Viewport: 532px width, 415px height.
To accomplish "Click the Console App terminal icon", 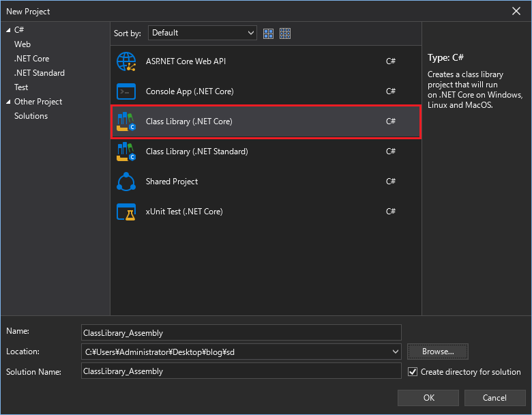I will click(127, 91).
